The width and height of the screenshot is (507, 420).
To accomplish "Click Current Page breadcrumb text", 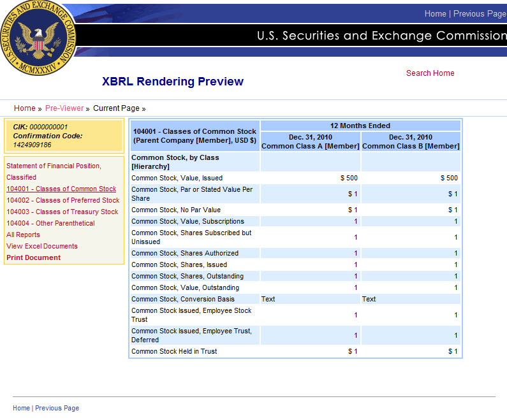I will pos(116,108).
